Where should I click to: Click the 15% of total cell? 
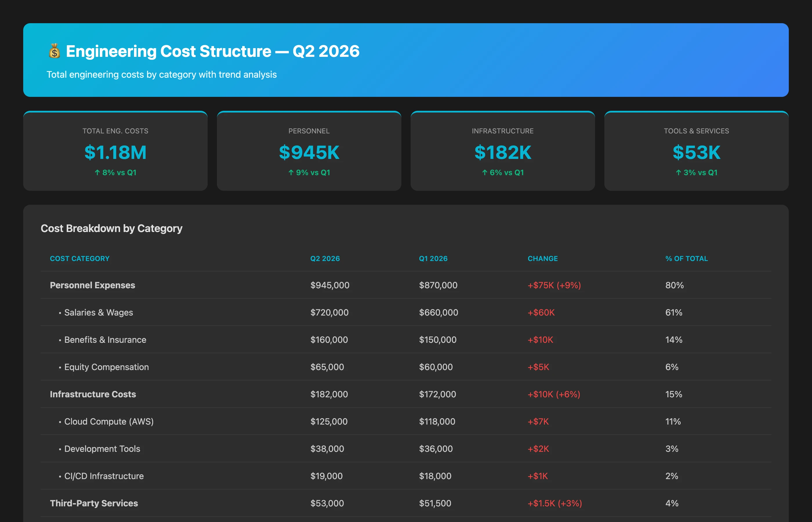point(673,394)
